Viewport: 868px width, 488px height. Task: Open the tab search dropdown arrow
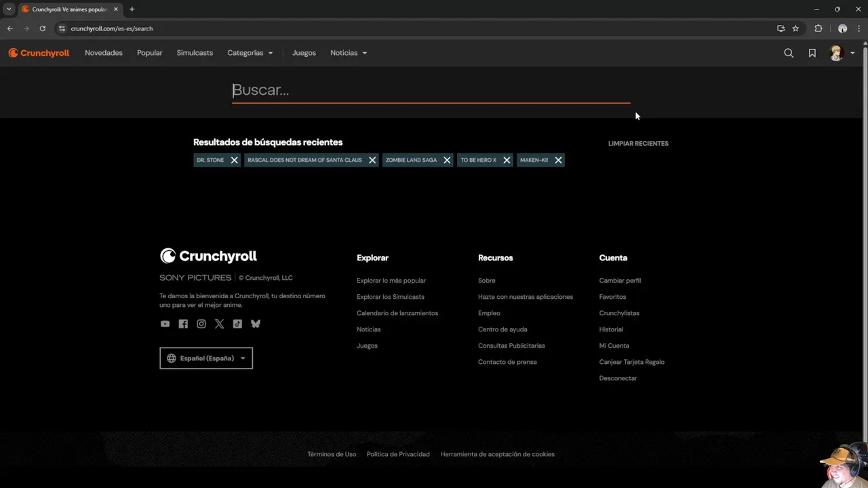tap(9, 9)
